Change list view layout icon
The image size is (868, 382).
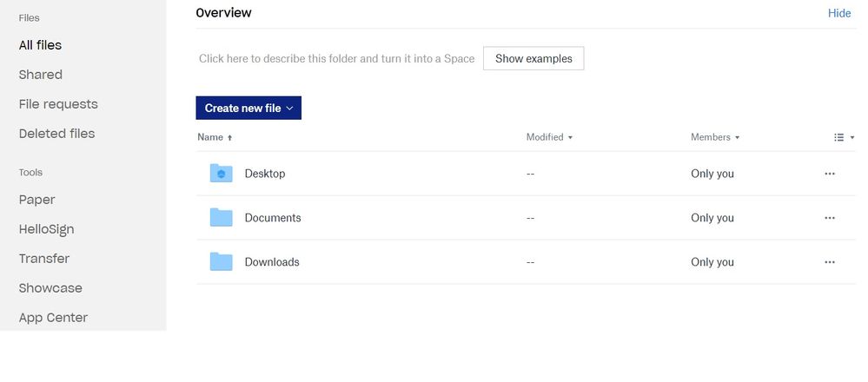(844, 137)
